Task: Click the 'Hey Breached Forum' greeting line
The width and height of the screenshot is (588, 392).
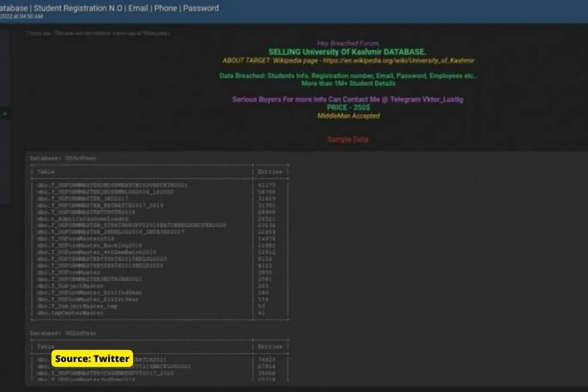Action: click(348, 44)
